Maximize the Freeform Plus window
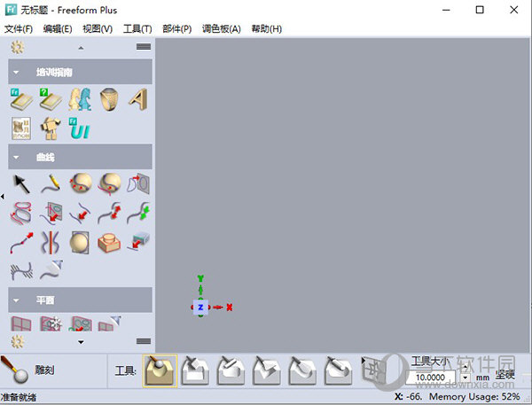Screen dimensions: 532x405 point(480,10)
